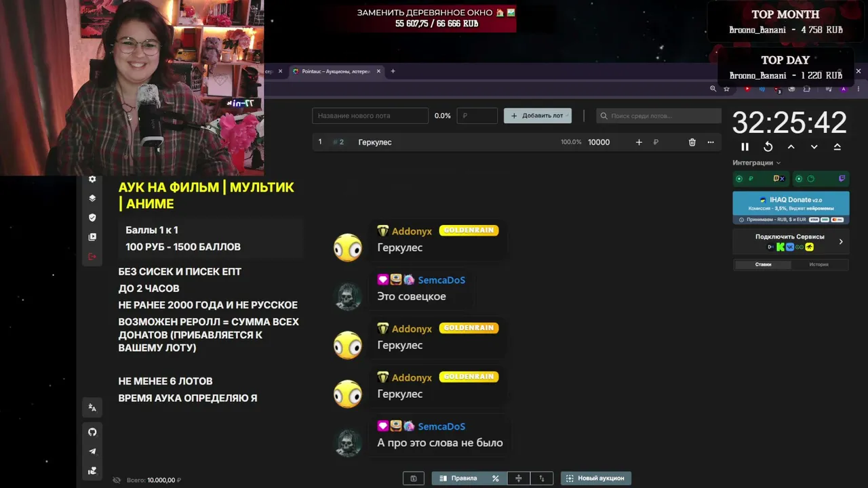The height and width of the screenshot is (488, 868).
Task: Open the browser profile avatar
Action: coord(844,89)
